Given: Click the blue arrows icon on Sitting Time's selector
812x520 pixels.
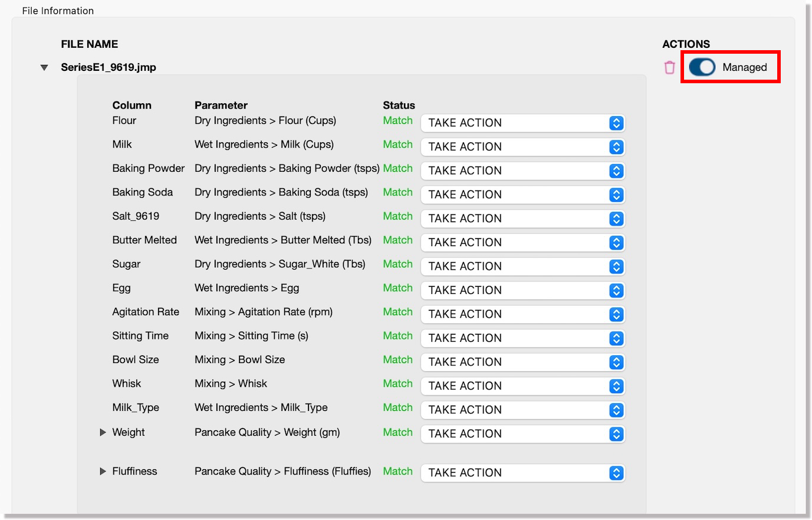Looking at the screenshot, I should pos(616,338).
